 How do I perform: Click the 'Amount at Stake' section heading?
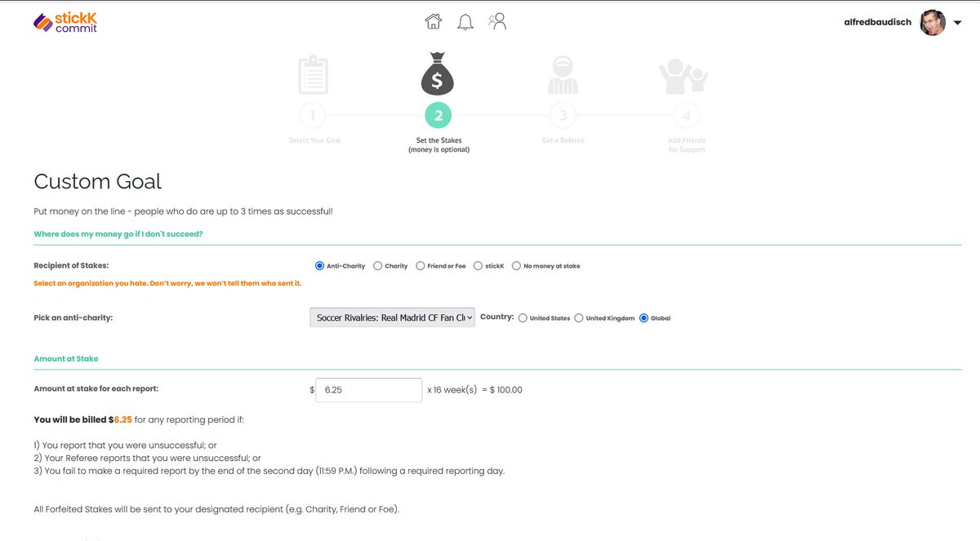click(66, 358)
